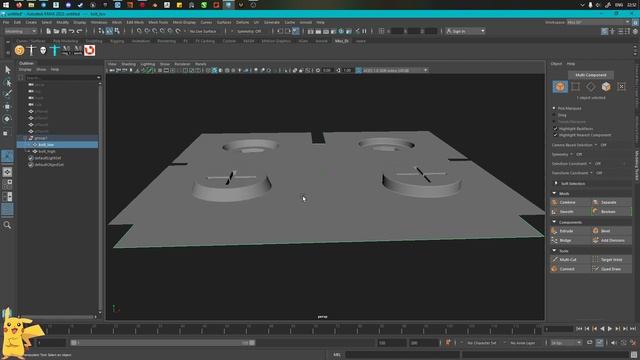
Task: Click the Open Scene folder icon
Action: (56, 31)
